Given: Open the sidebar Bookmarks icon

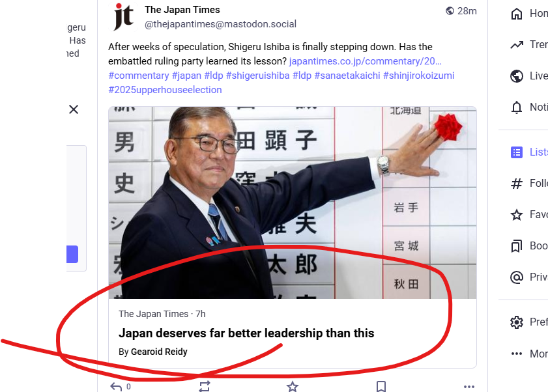Looking at the screenshot, I should pyautogui.click(x=517, y=246).
